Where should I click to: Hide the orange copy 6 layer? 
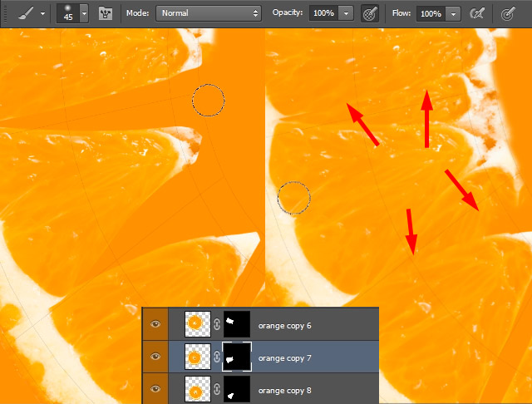coord(155,324)
